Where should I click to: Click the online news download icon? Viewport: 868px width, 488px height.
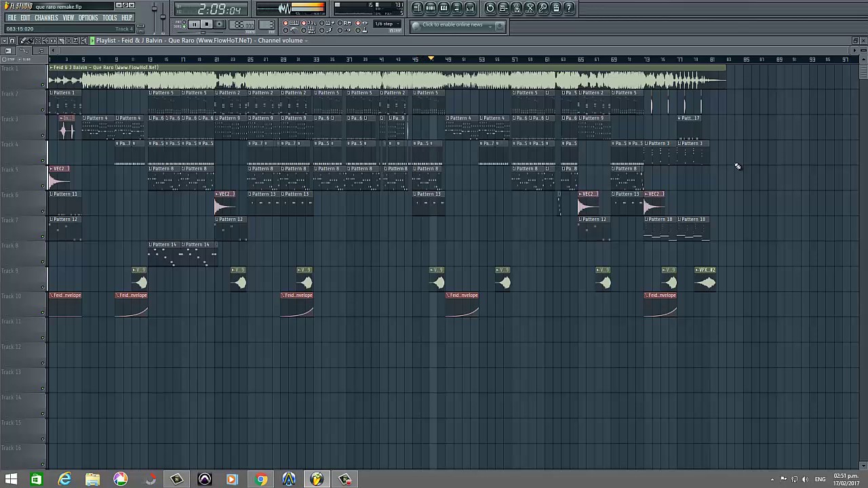pos(500,26)
